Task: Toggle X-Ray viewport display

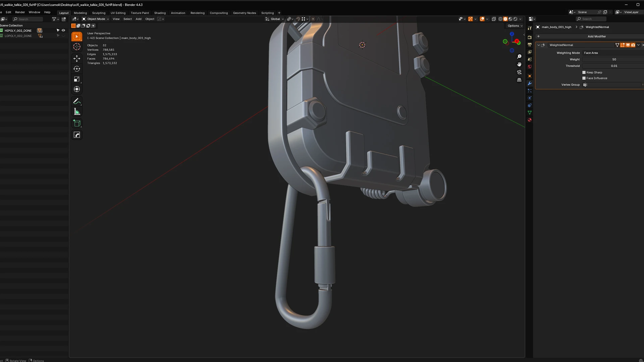Action: (494, 19)
